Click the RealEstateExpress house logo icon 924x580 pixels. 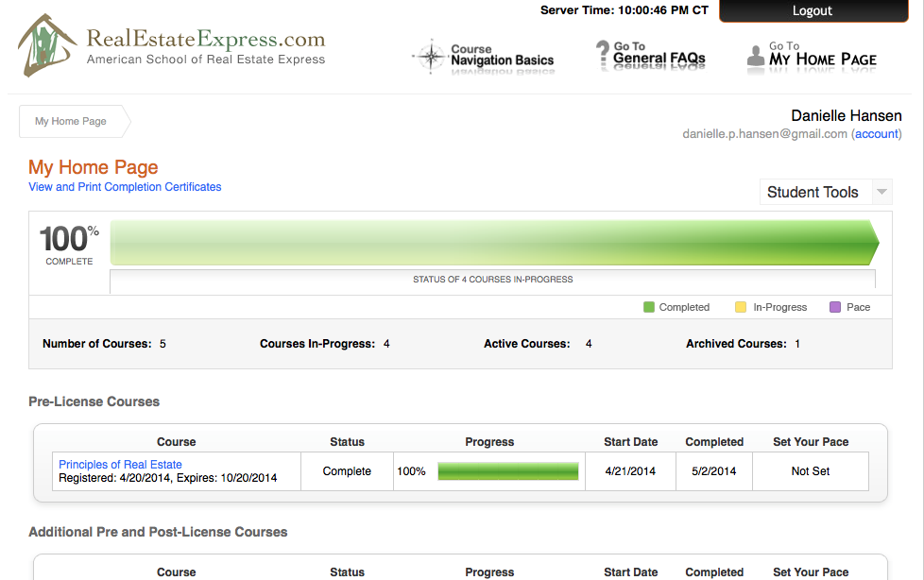tap(47, 45)
